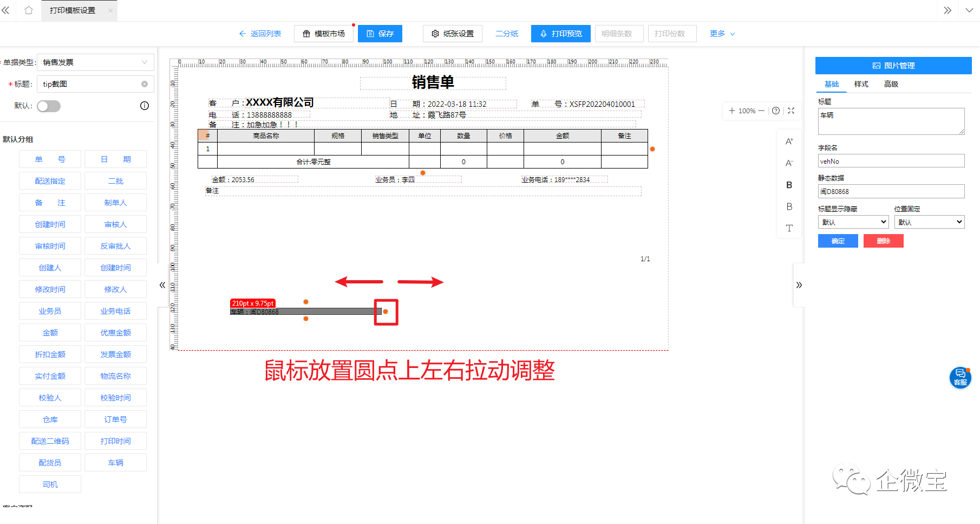Click the 返回列表 back link

pyautogui.click(x=260, y=34)
